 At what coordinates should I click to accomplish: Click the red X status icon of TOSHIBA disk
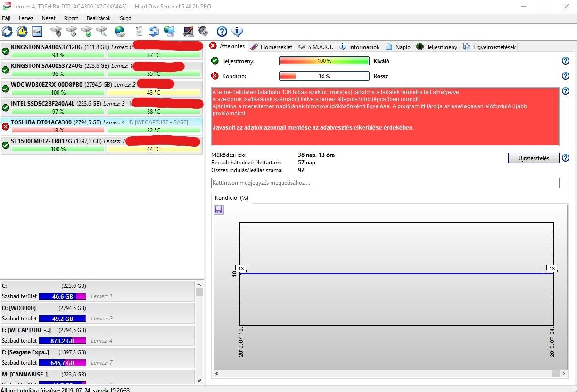[x=6, y=126]
